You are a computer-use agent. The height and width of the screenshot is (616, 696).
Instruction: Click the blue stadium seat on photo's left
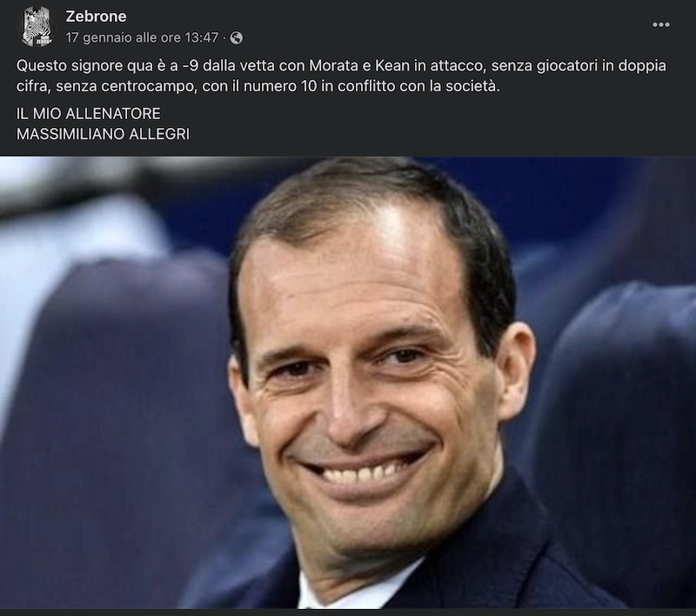click(111, 399)
